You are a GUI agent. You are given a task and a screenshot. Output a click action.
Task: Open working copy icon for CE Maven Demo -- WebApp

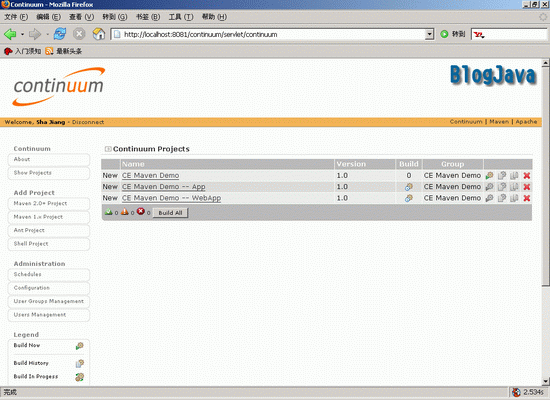click(514, 198)
